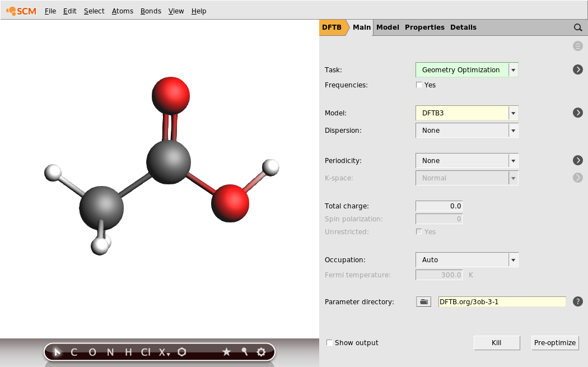Open the Dispersion dropdown
The height and width of the screenshot is (367, 588).
467,131
